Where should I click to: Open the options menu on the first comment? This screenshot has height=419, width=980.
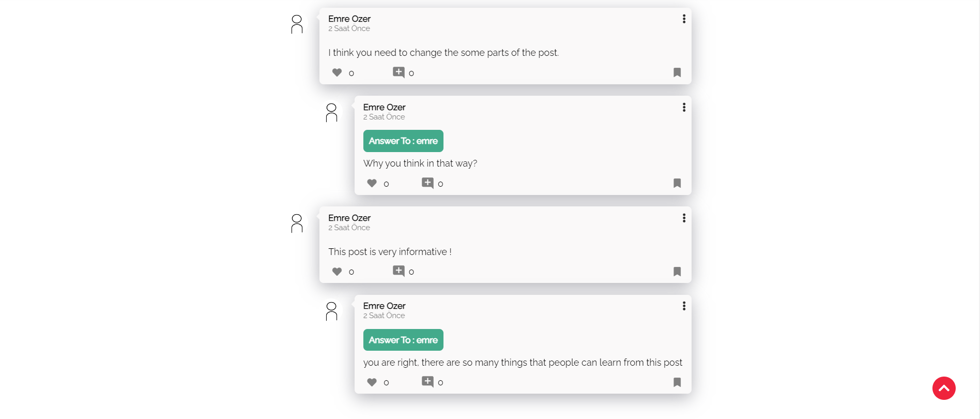point(683,19)
